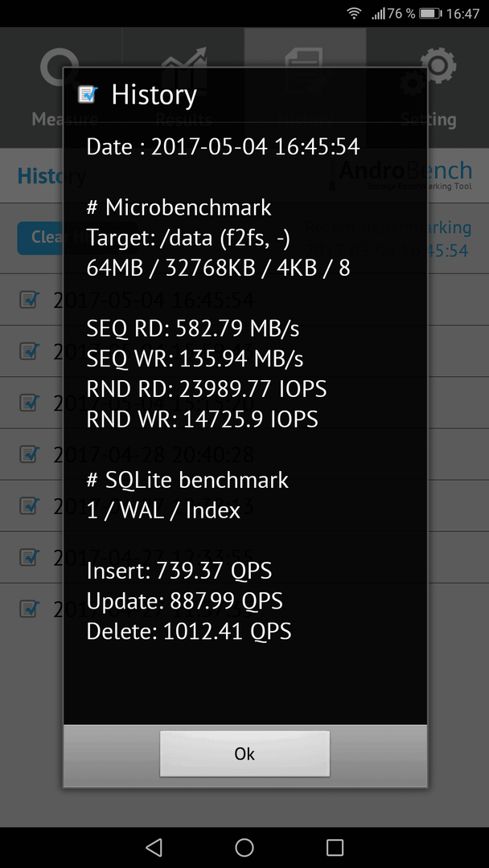Image resolution: width=489 pixels, height=868 pixels.
Task: Tap the Android Home circle icon
Action: (x=244, y=847)
